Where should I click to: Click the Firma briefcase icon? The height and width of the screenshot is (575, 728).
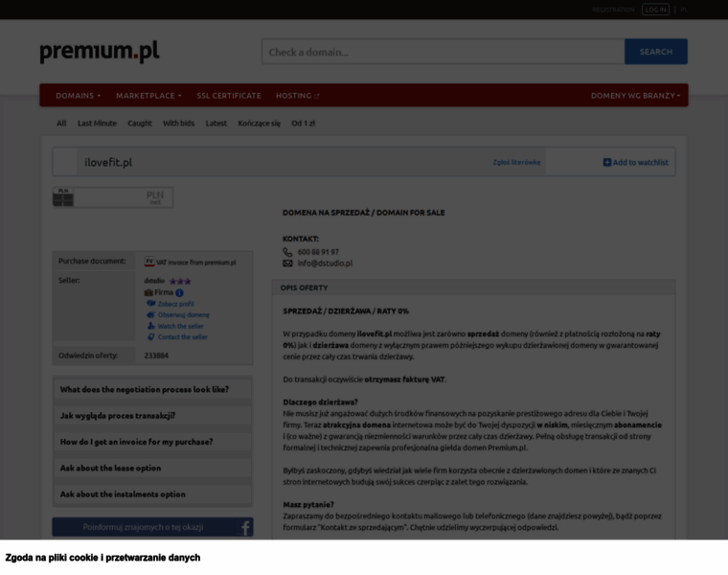tap(148, 292)
